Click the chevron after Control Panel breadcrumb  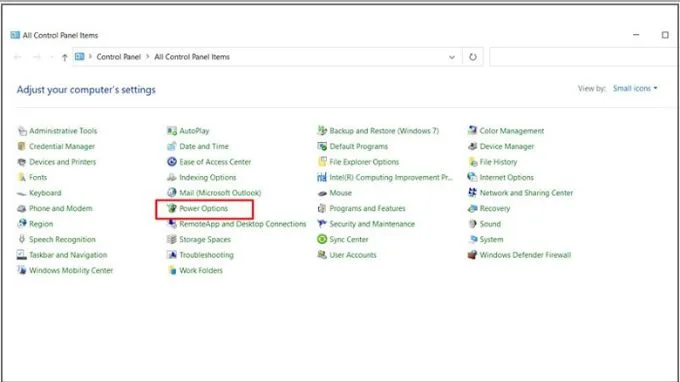click(147, 57)
